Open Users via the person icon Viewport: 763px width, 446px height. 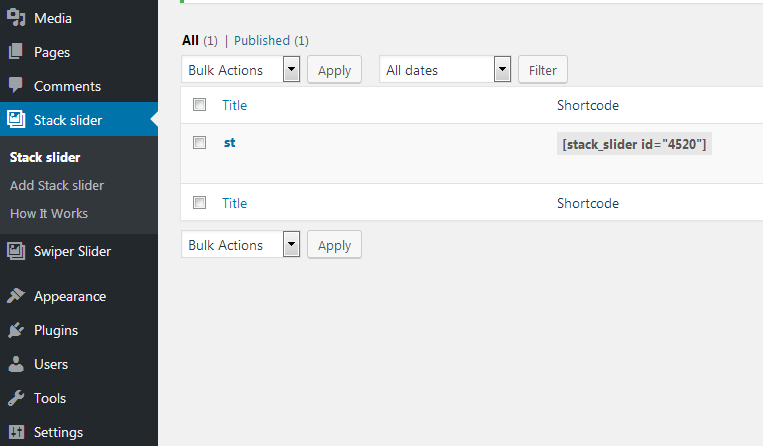tap(16, 364)
